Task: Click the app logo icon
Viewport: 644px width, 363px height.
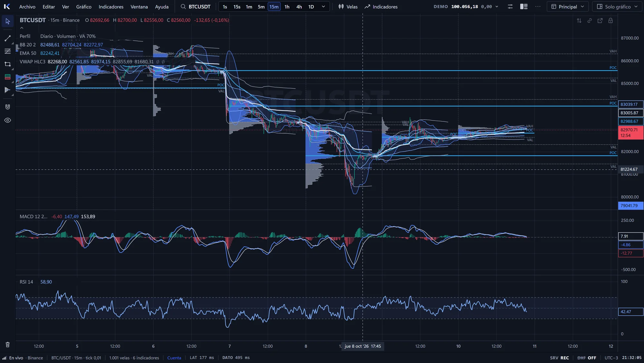Action: coord(7,6)
